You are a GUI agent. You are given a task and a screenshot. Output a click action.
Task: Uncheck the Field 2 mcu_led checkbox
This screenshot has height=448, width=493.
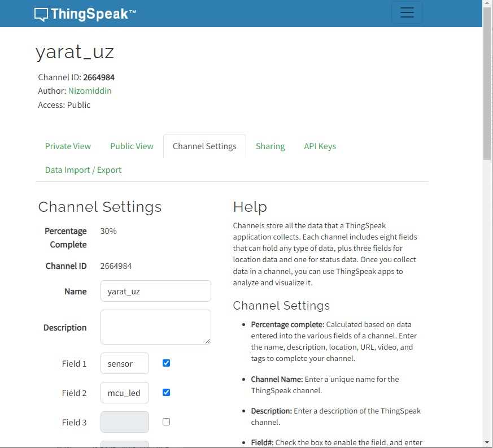[166, 392]
